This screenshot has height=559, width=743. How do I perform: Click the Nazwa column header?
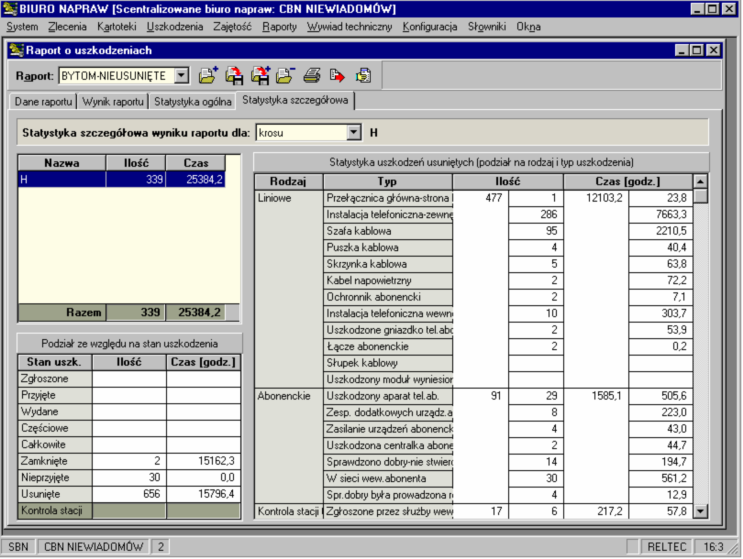[62, 163]
